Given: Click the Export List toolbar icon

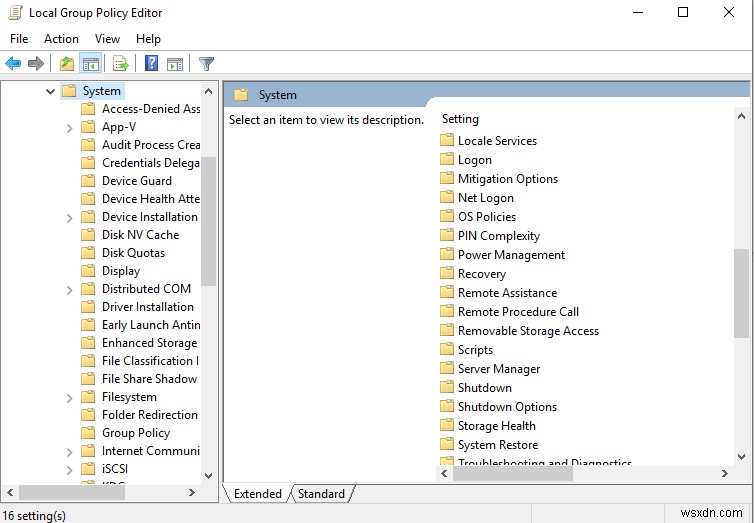Looking at the screenshot, I should coord(121,63).
